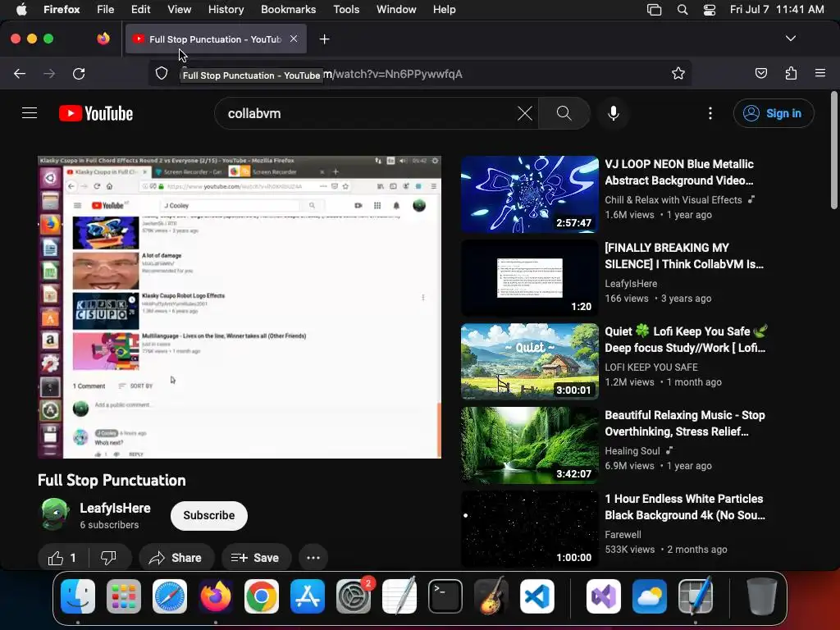Image resolution: width=840 pixels, height=630 pixels.
Task: Launch Finder from the dock
Action: (78, 596)
